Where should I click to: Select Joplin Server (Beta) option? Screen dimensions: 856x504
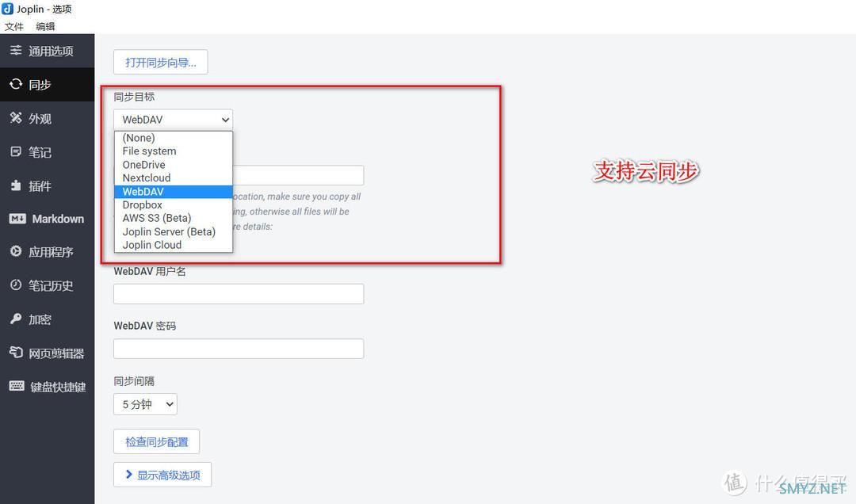[174, 231]
